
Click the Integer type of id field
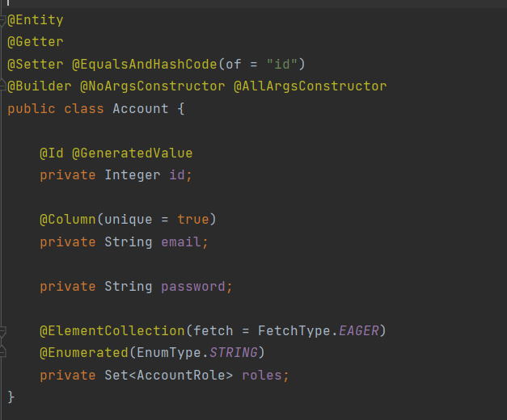(x=133, y=175)
